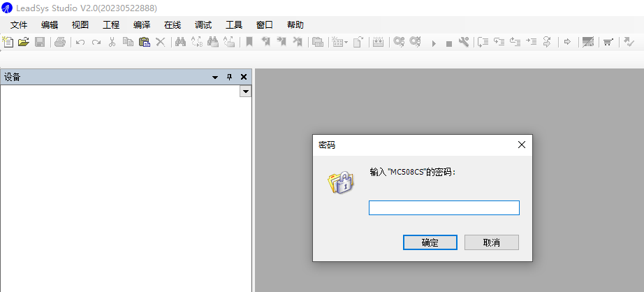Screen dimensions: 644x292
Task: Open the 工程 menu
Action: point(111,25)
